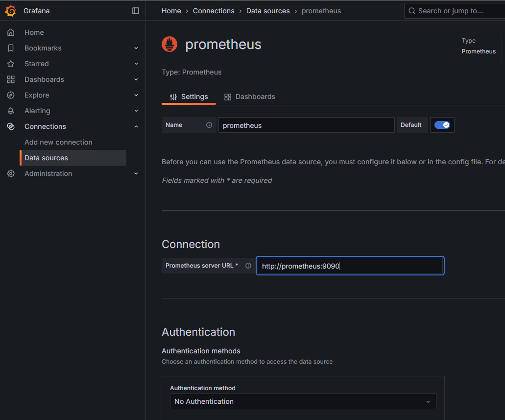This screenshot has width=505, height=420.
Task: Click the Data sources breadcrumb link
Action: point(268,11)
